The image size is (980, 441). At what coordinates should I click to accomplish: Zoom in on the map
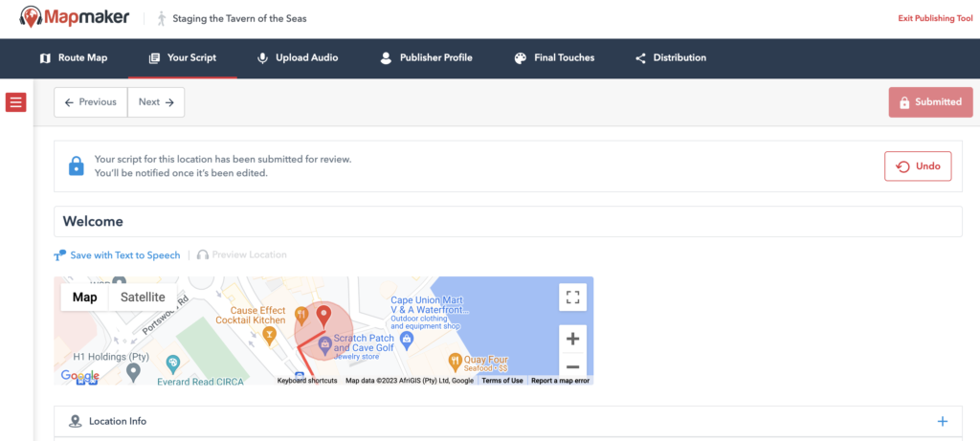(x=572, y=339)
